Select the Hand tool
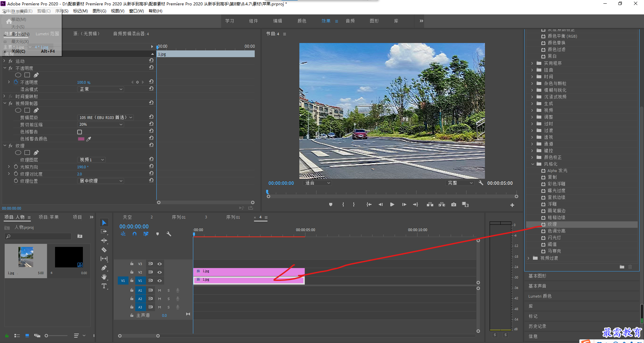The width and height of the screenshot is (644, 343). click(104, 277)
